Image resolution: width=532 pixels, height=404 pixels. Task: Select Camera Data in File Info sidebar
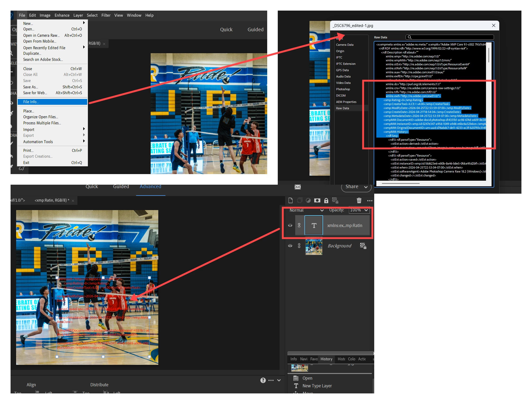click(x=345, y=45)
